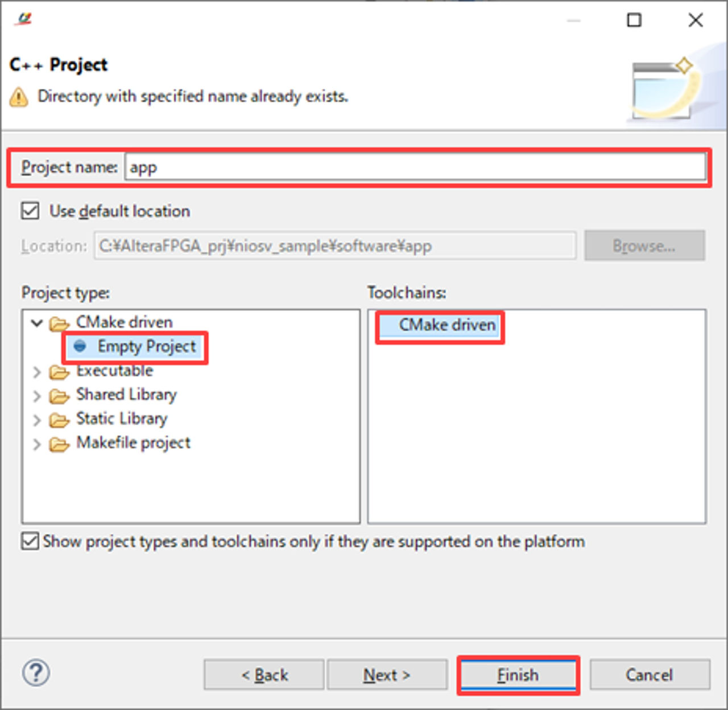
Task: Click the Makefile project folder icon
Action: point(59,445)
